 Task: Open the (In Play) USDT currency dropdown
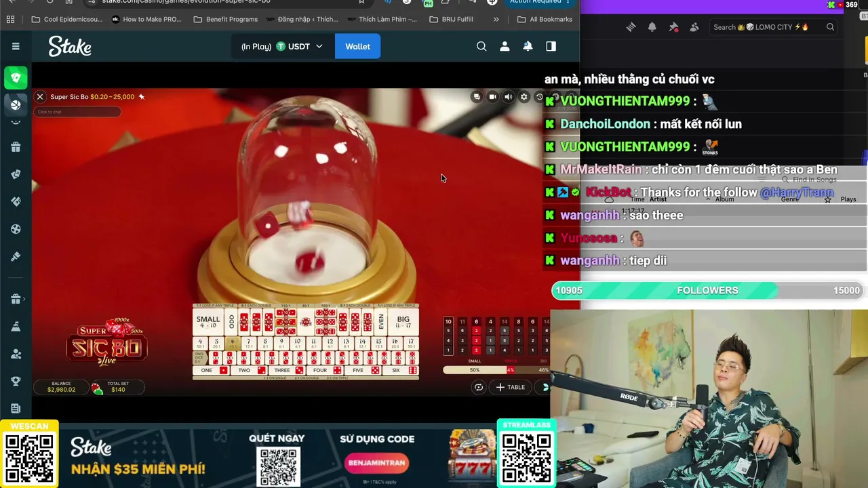tap(282, 46)
